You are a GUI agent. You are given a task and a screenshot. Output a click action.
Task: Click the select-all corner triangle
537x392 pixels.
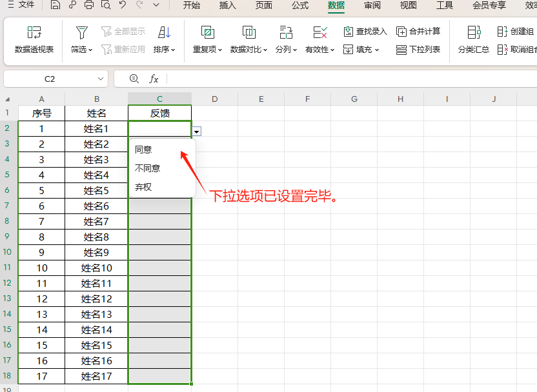point(8,99)
